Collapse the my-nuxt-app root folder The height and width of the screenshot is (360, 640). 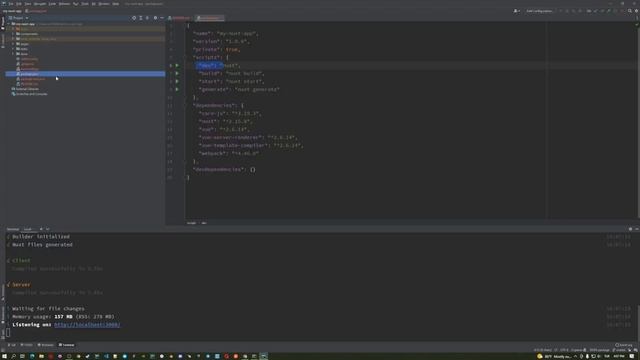[9, 24]
